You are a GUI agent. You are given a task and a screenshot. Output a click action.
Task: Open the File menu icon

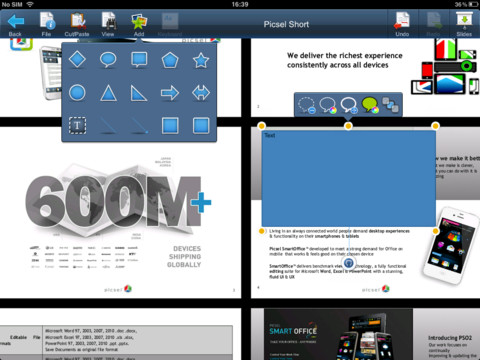47,25
